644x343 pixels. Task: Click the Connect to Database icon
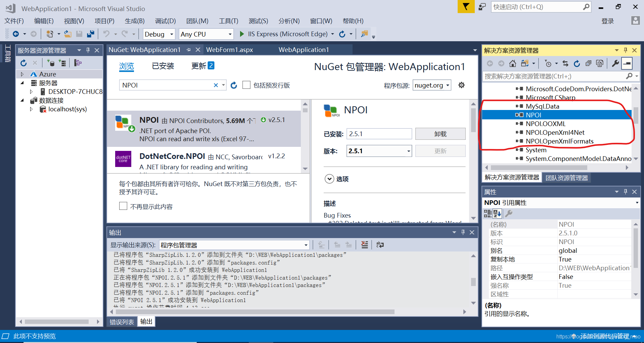click(51, 63)
